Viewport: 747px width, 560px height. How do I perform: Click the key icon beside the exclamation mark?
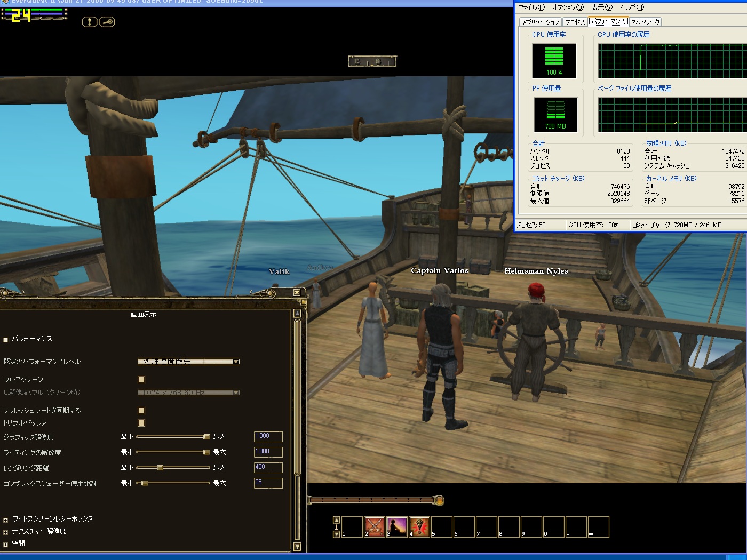(x=107, y=22)
